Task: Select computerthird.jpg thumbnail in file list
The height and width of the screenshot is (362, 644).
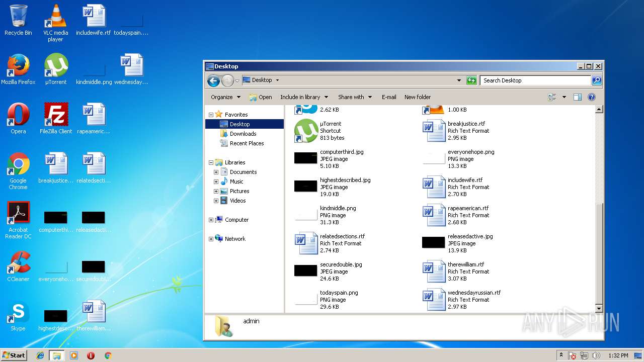Action: click(306, 158)
